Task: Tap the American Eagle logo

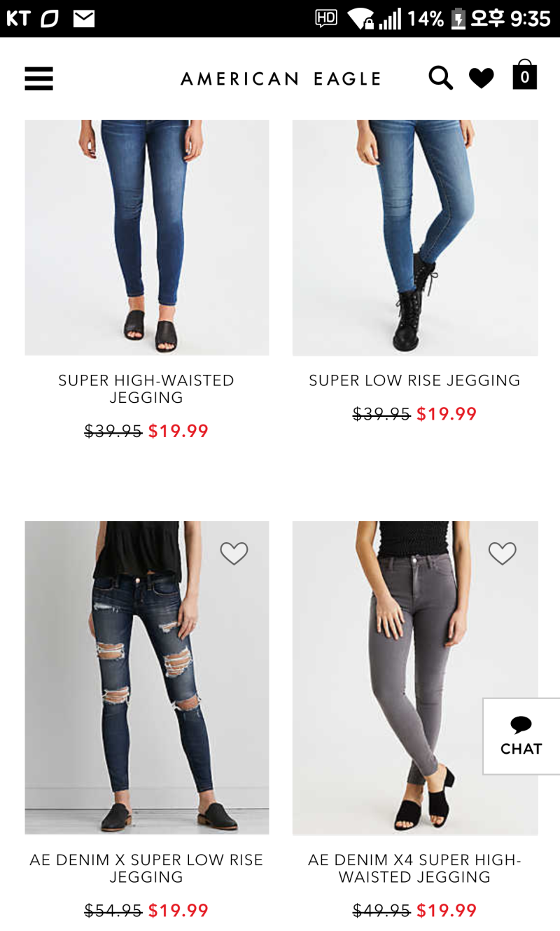Action: 281,78
